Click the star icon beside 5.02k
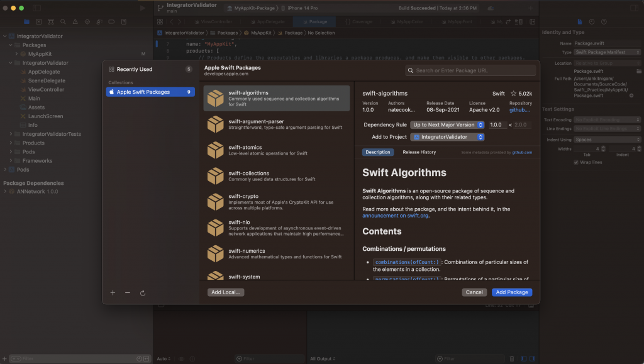 pos(513,94)
